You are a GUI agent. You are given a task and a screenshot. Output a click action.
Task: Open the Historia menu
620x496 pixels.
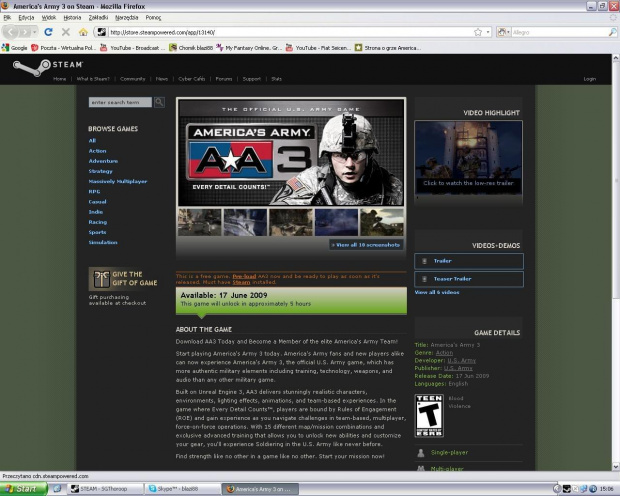pos(72,17)
